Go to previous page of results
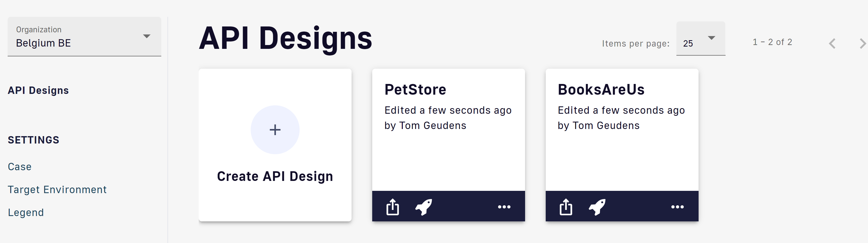This screenshot has width=868, height=243. [832, 44]
